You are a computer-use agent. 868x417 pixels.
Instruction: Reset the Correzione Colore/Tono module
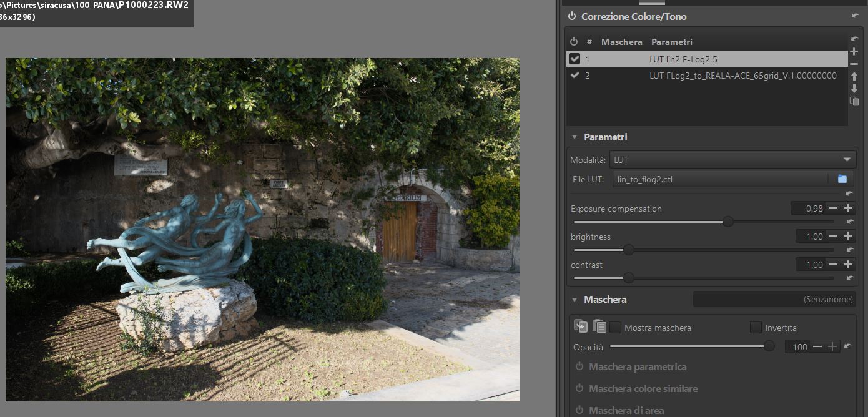[855, 16]
